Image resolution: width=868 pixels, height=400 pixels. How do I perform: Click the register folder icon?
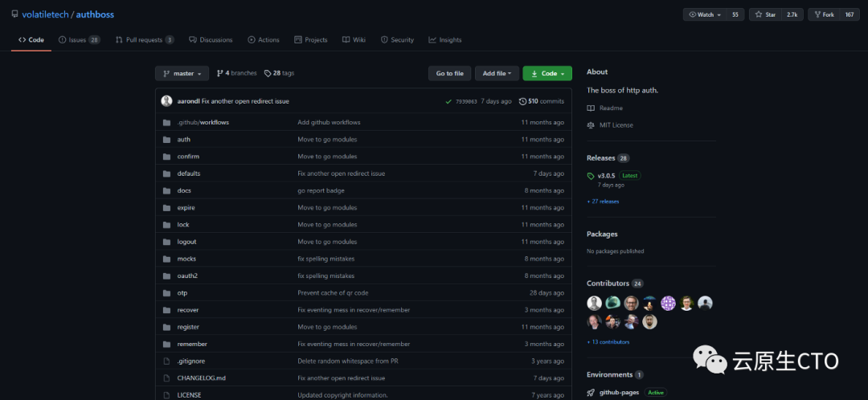[166, 327]
